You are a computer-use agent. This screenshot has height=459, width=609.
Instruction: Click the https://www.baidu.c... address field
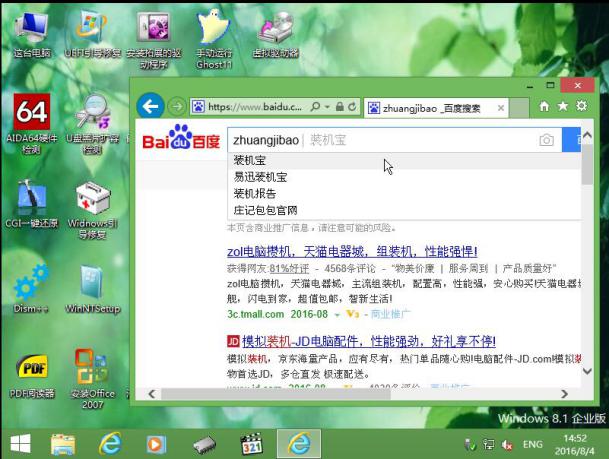point(254,106)
